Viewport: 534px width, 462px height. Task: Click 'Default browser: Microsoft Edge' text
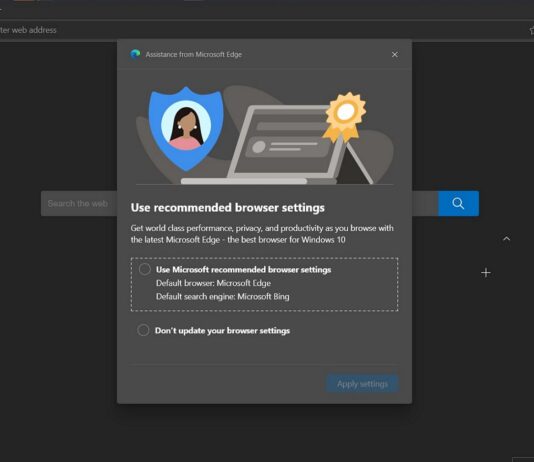click(x=213, y=283)
